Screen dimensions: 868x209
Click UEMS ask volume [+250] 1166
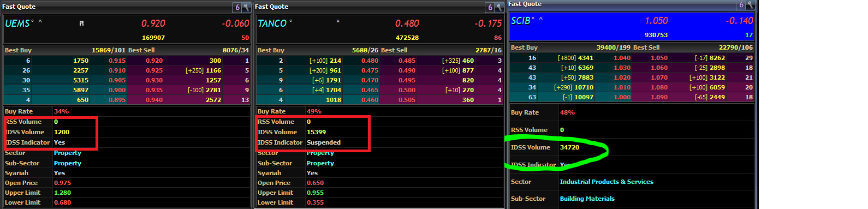point(203,70)
